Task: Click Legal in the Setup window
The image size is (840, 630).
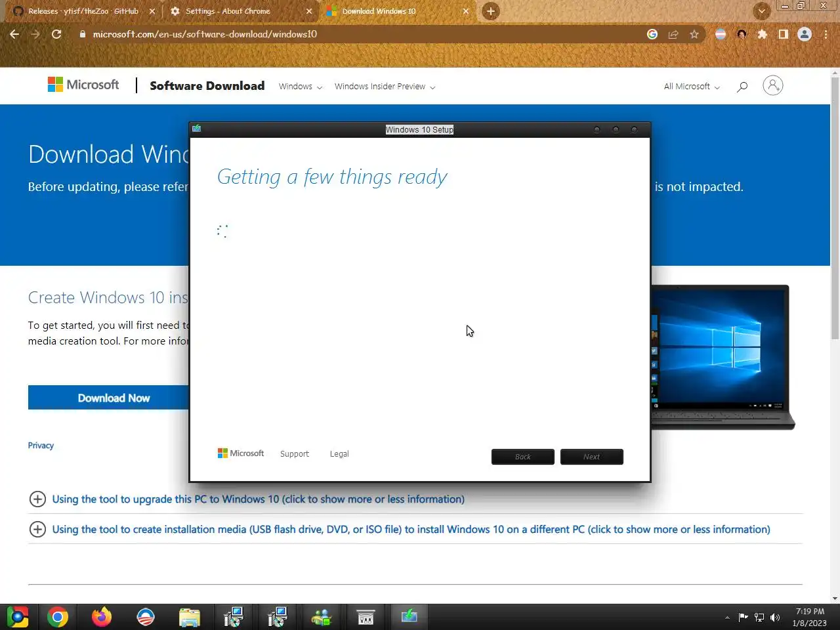Action: coord(339,454)
